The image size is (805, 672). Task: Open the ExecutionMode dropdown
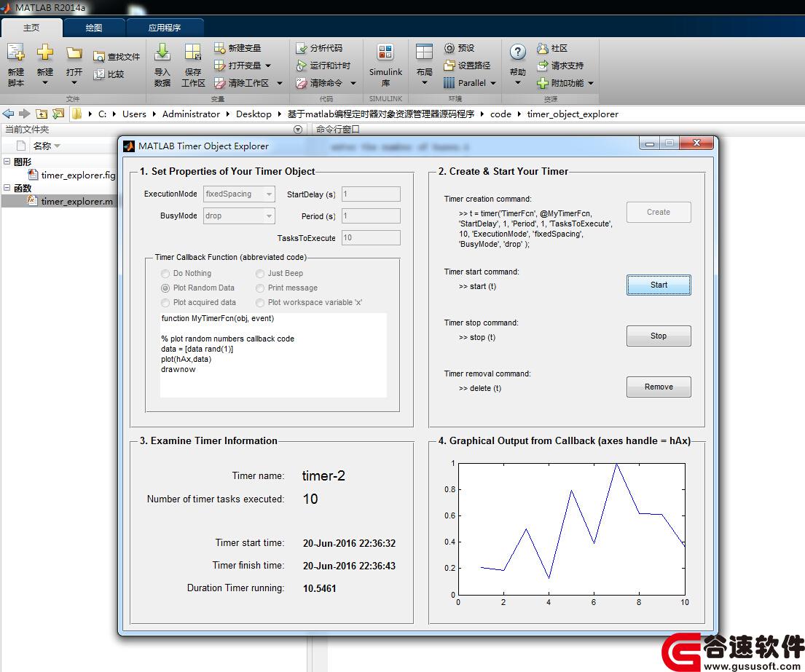tap(239, 194)
